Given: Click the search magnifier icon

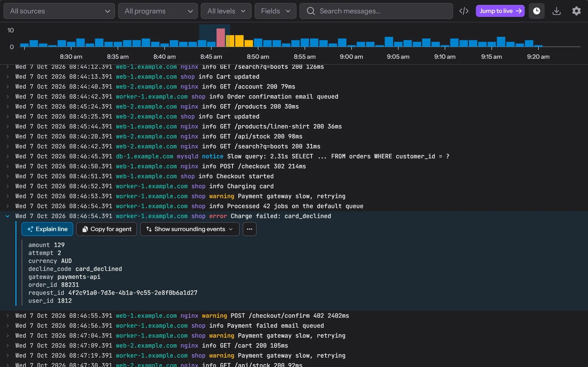Looking at the screenshot, I should click(x=311, y=11).
